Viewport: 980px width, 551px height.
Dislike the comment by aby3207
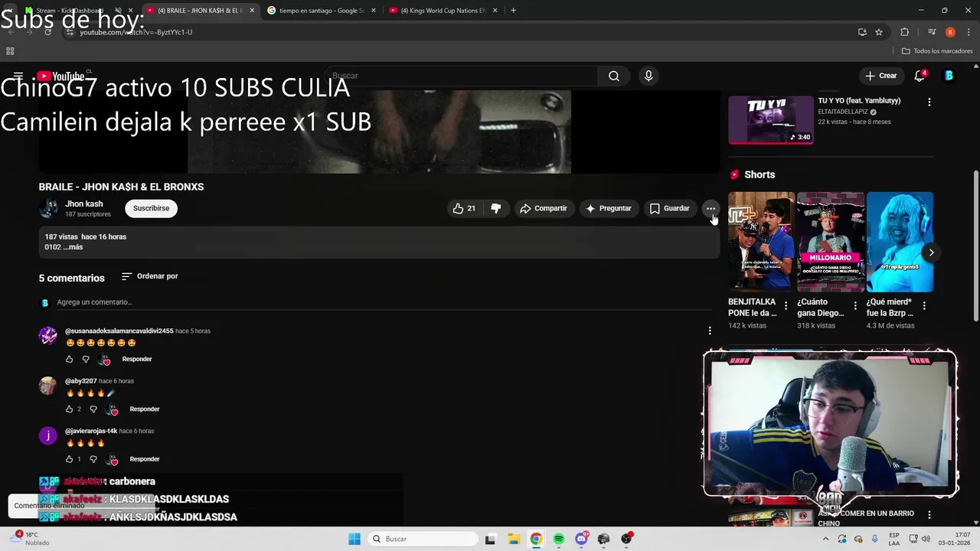click(x=93, y=409)
